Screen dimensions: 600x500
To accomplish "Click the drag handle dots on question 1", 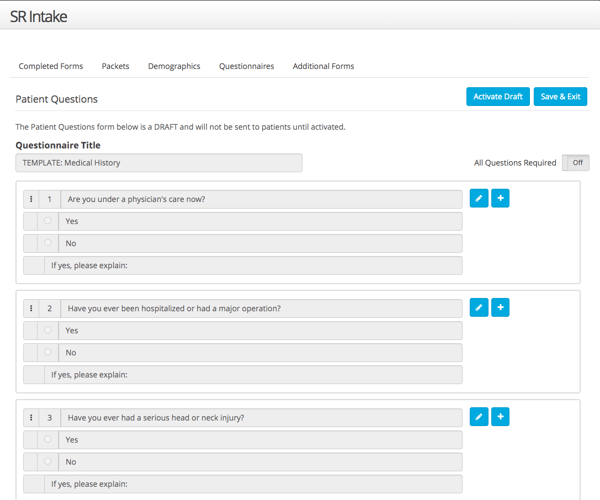I will tap(32, 199).
